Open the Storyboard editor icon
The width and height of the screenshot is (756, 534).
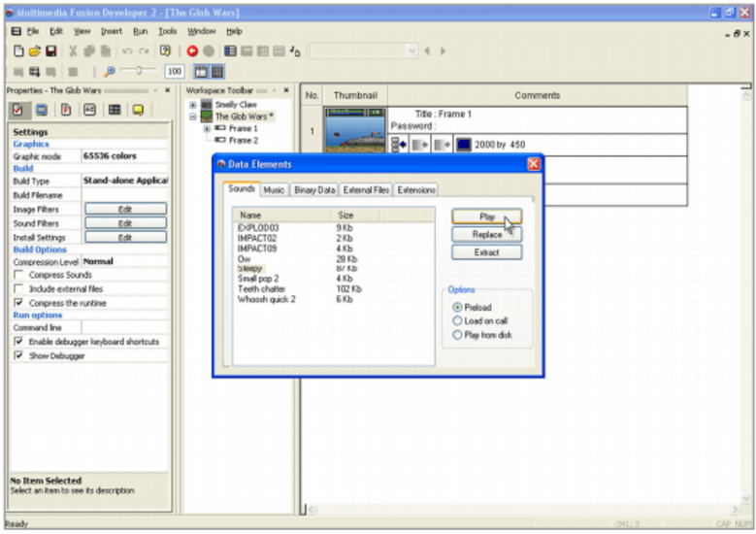click(x=230, y=50)
